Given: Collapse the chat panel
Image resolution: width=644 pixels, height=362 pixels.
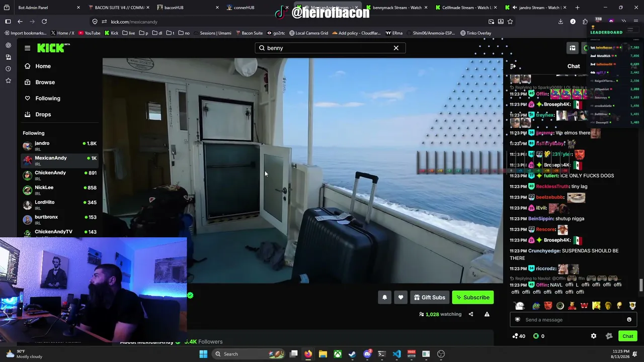Looking at the screenshot, I should pos(513,66).
